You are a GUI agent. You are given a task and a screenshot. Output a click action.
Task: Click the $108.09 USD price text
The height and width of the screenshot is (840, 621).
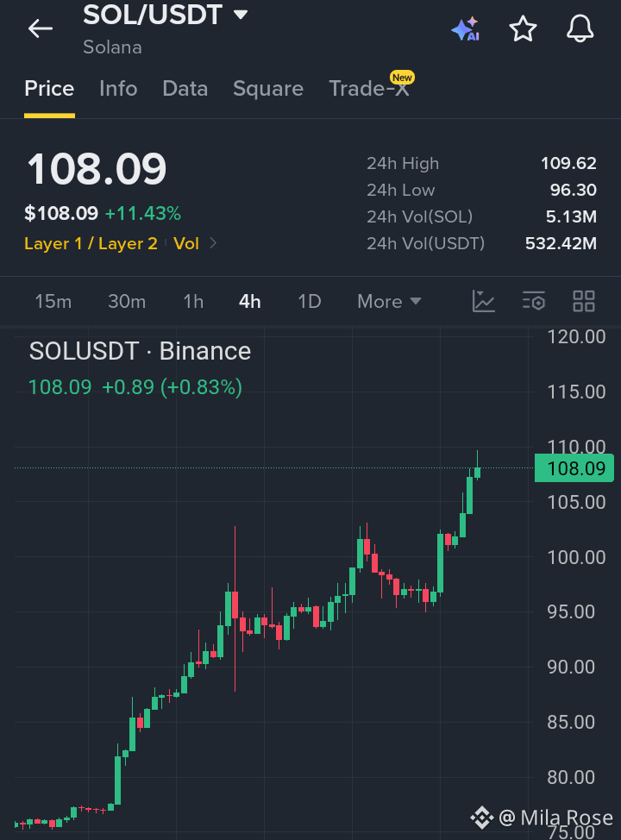click(61, 213)
